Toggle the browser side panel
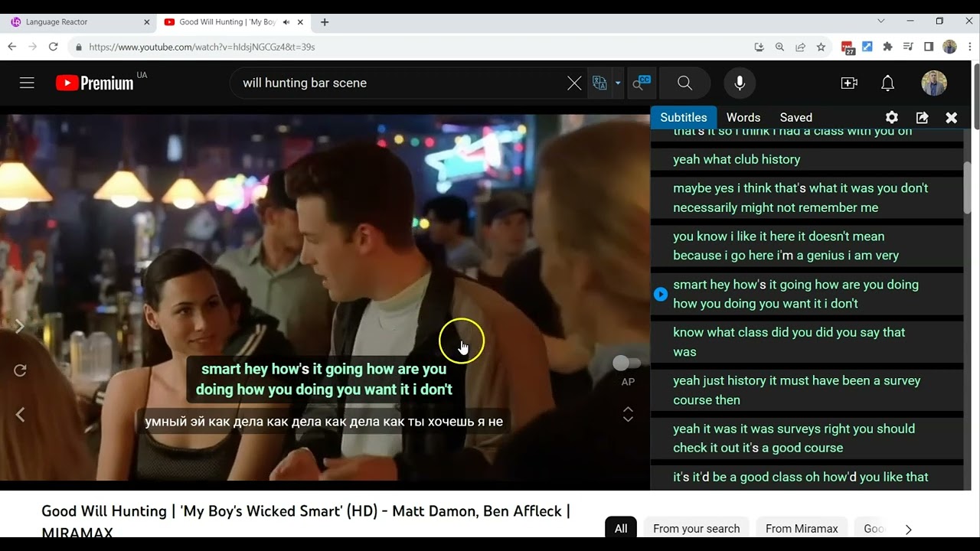 point(929,47)
